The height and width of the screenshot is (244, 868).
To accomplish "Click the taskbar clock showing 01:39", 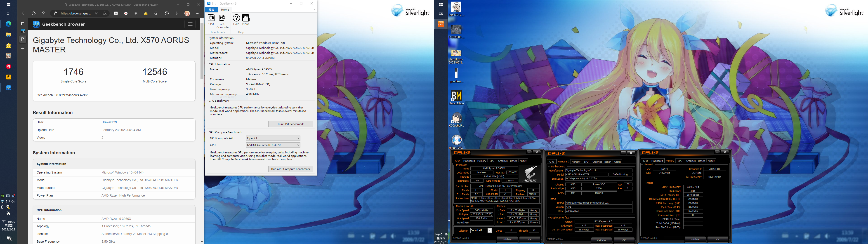I will point(9,225).
